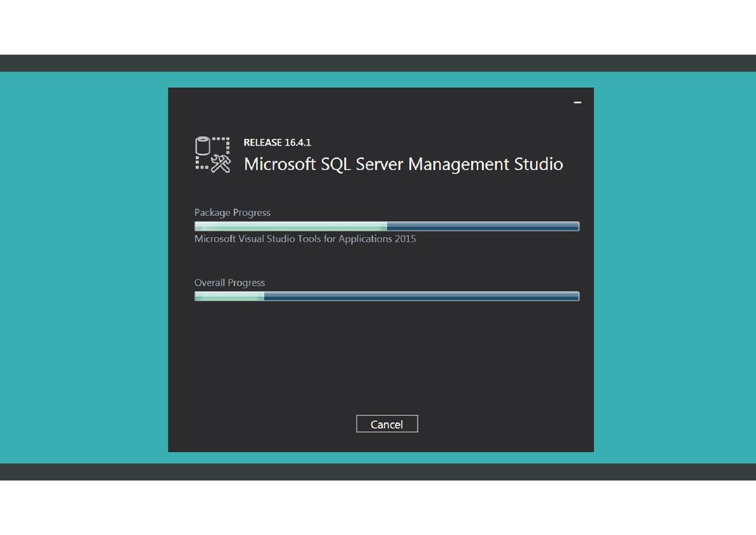
Task: Select the 'RELEASE 16.4.1' text
Action: 278,143
